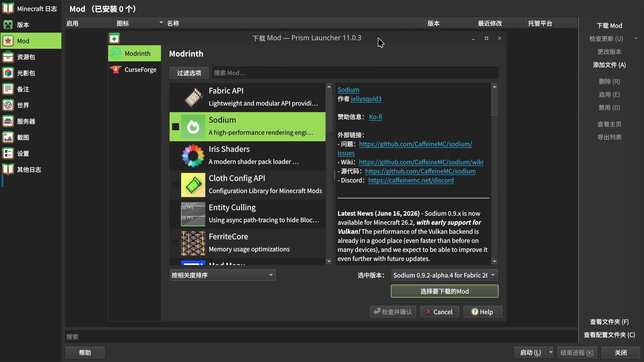Open the dropdown arrow next to 启动
This screenshot has height=362, width=644.
pos(551,352)
